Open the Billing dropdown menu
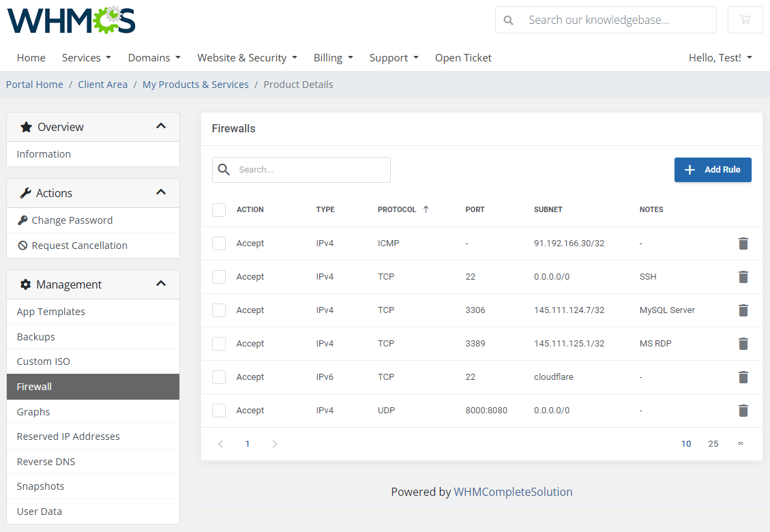 pos(334,58)
